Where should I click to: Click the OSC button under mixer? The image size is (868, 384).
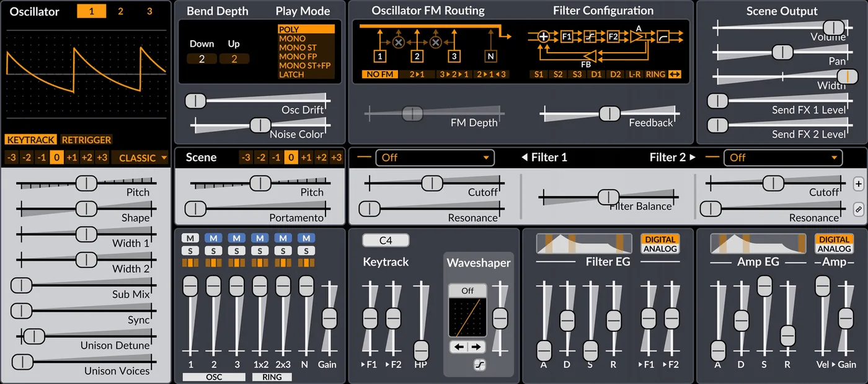click(x=214, y=377)
